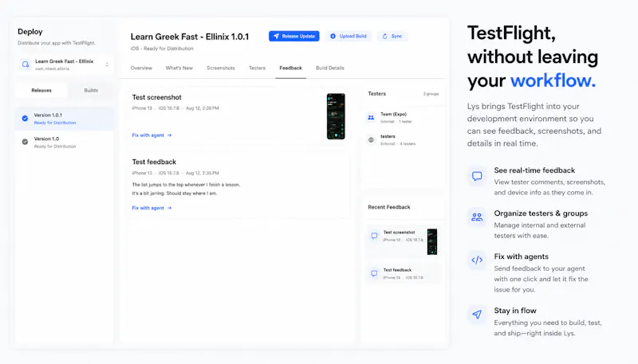This screenshot has height=364, width=638.
Task: Switch to the Testers tab
Action: [x=257, y=68]
